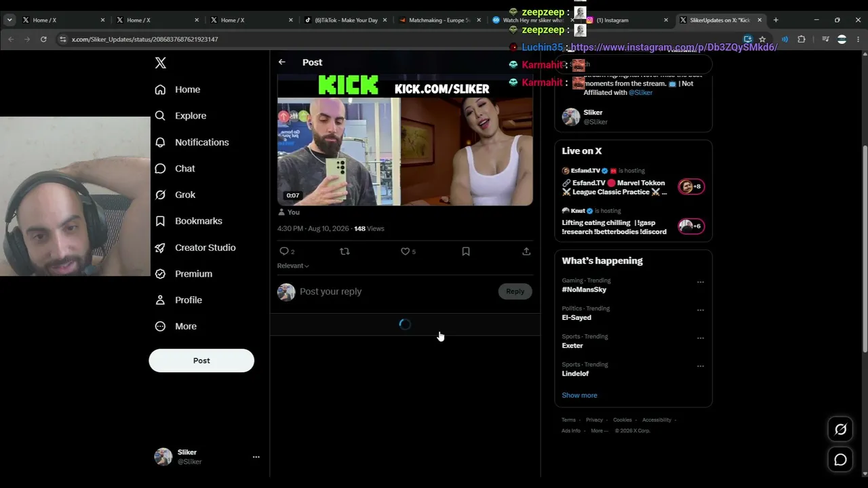Open the Privacy footer link
Viewport: 868px width, 488px height.
[x=594, y=420]
